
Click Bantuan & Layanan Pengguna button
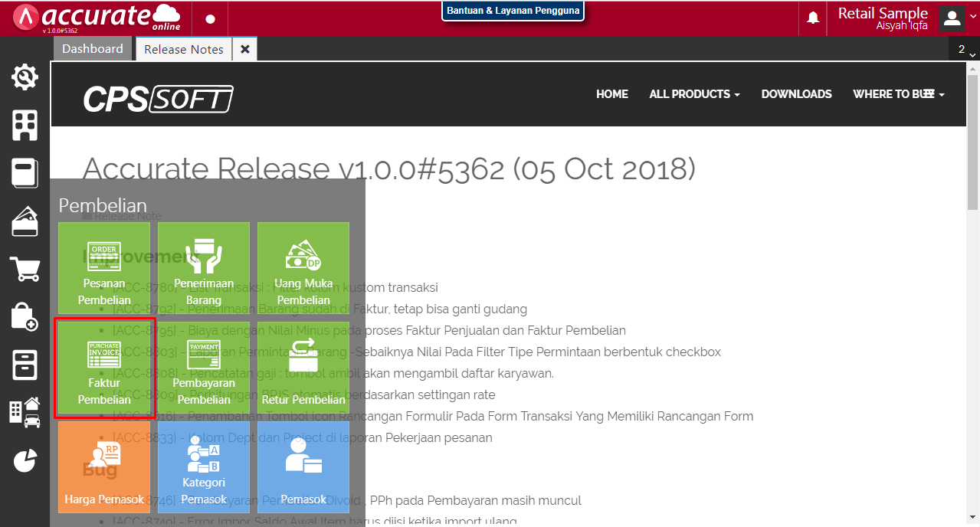point(513,11)
